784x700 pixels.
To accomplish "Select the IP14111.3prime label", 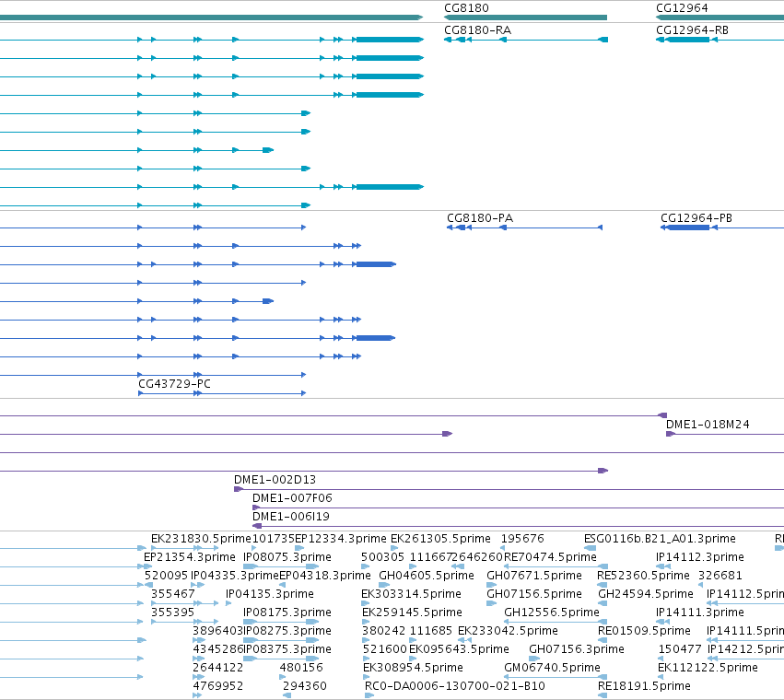I will (x=700, y=613).
